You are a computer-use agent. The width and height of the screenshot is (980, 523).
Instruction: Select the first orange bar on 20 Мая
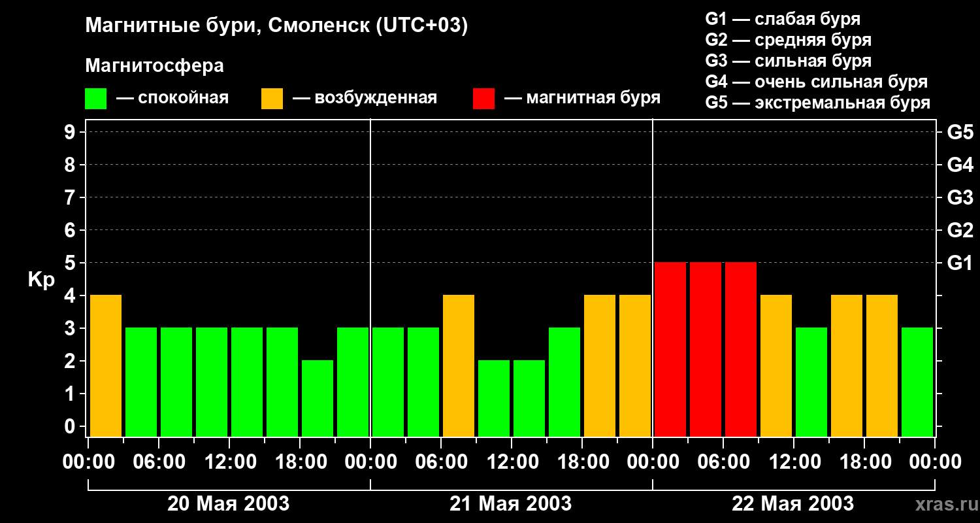point(106,365)
